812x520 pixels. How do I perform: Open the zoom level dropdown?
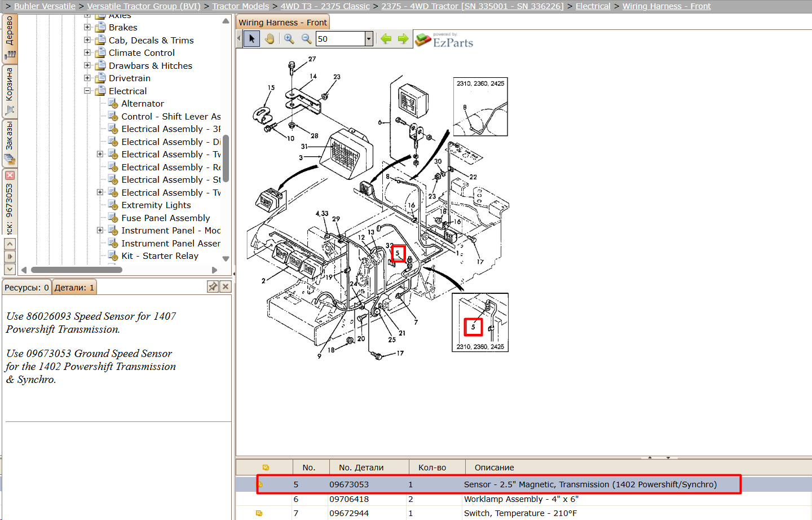[369, 39]
